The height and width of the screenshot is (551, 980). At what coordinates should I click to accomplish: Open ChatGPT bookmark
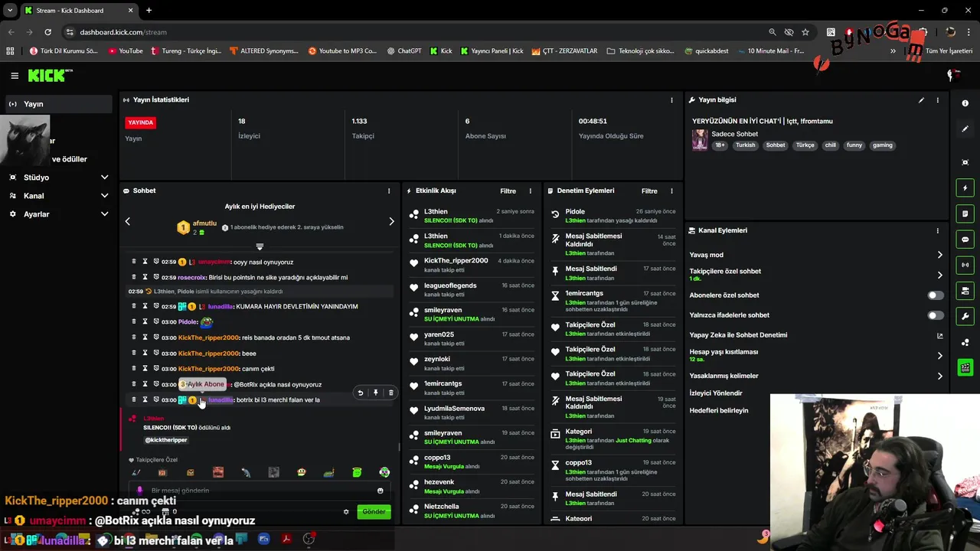coord(404,51)
